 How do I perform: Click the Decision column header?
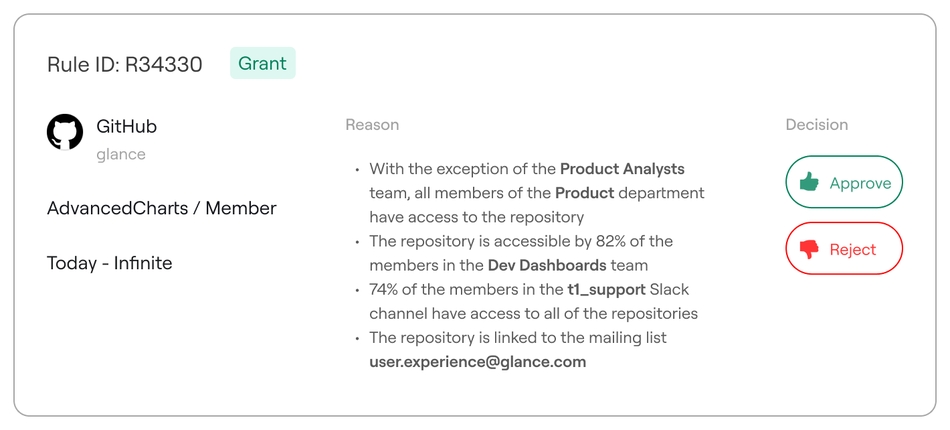pos(816,125)
